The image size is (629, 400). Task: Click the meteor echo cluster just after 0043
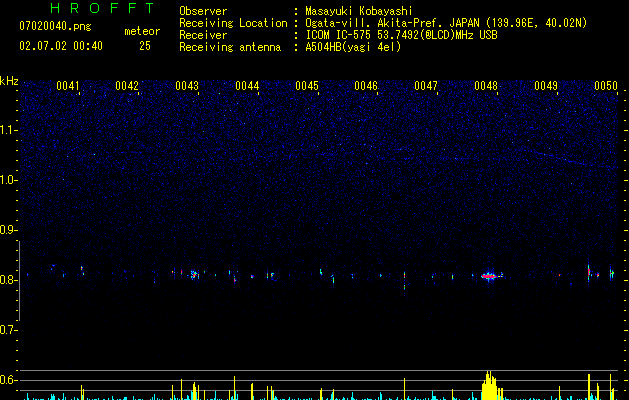click(194, 275)
